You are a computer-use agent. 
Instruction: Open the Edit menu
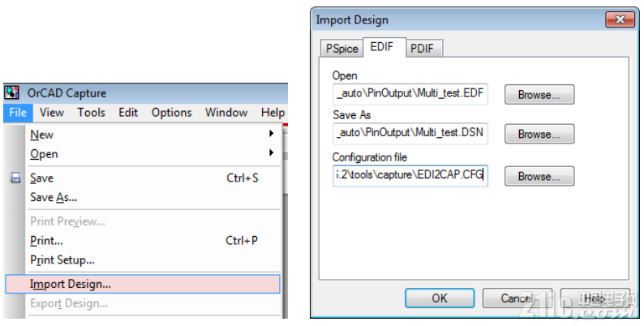click(128, 113)
